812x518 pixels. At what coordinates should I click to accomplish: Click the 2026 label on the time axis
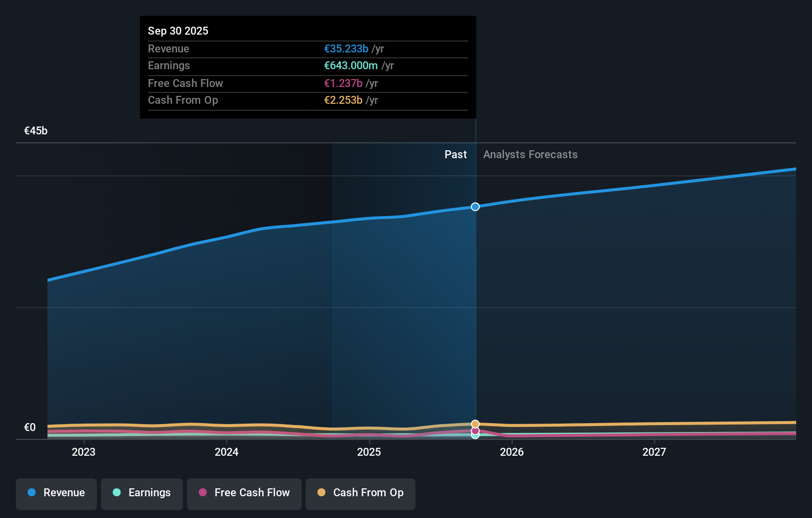click(x=512, y=451)
